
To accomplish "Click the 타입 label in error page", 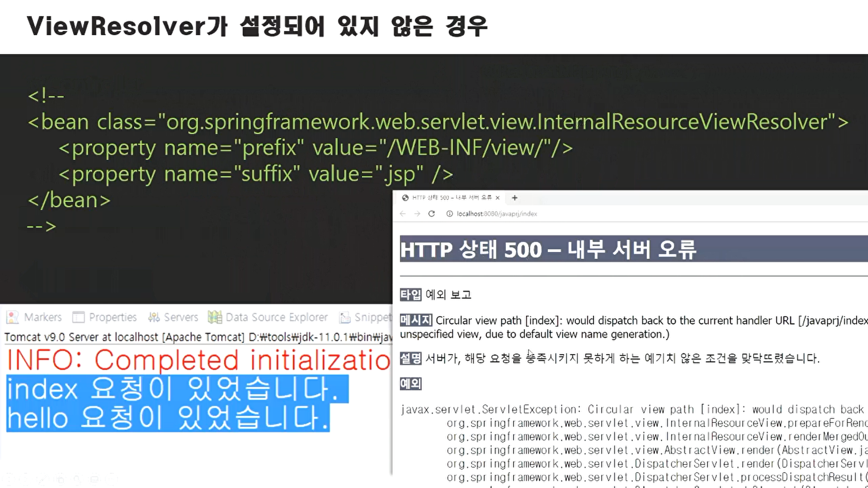I will [x=410, y=295].
